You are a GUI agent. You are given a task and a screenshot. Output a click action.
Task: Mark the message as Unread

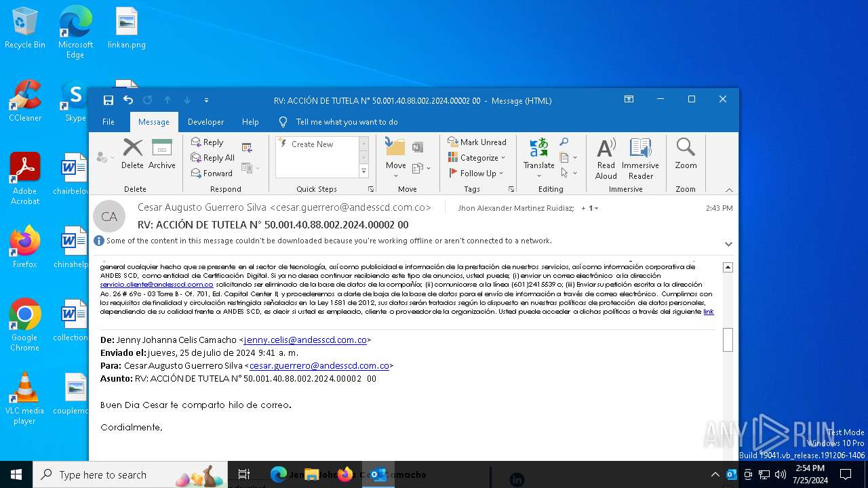[x=477, y=142]
